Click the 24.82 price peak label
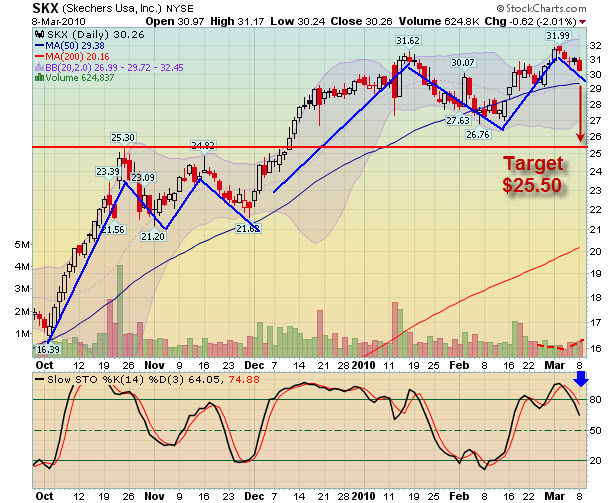 tap(203, 146)
